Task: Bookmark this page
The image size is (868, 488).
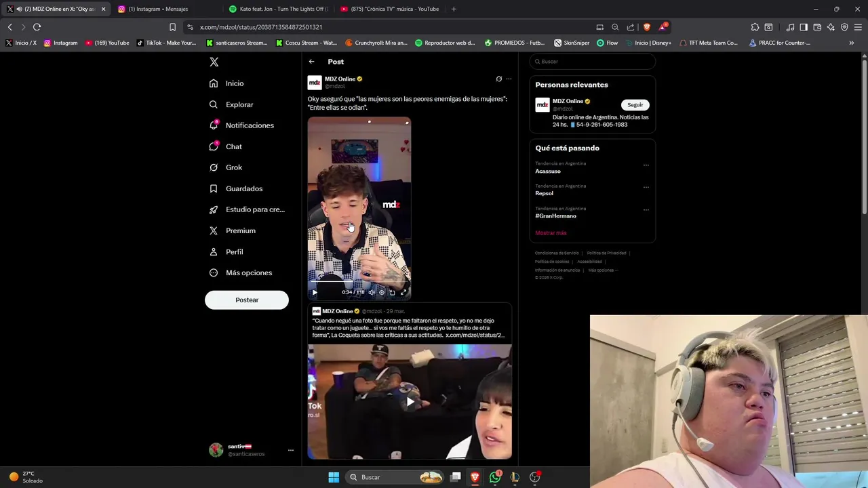Action: pos(172,27)
